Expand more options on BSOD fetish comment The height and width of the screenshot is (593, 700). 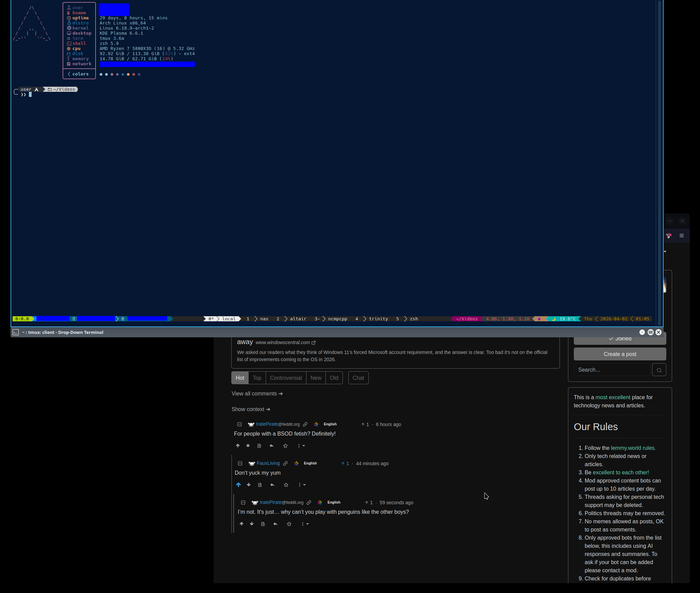301,446
